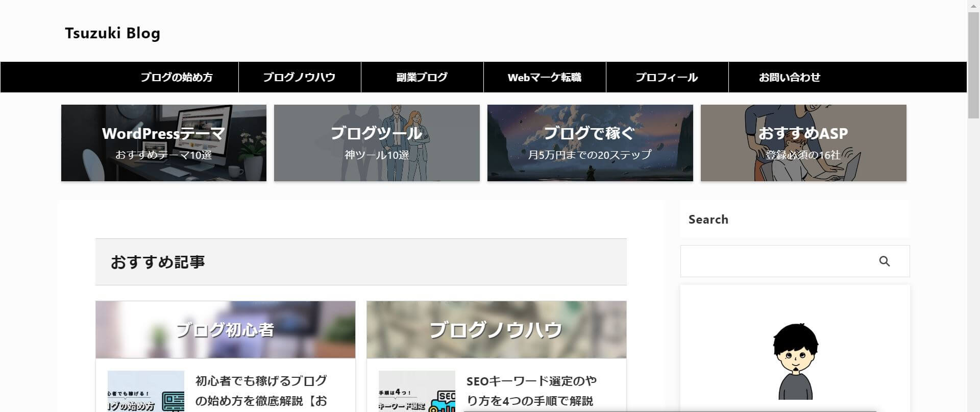Open the ブログの始め方 menu item
Image resolution: width=980 pixels, height=412 pixels.
[x=177, y=77]
